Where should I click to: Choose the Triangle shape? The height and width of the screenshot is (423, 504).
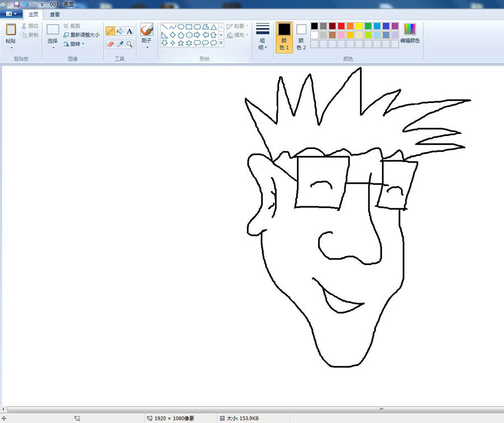coord(213,27)
